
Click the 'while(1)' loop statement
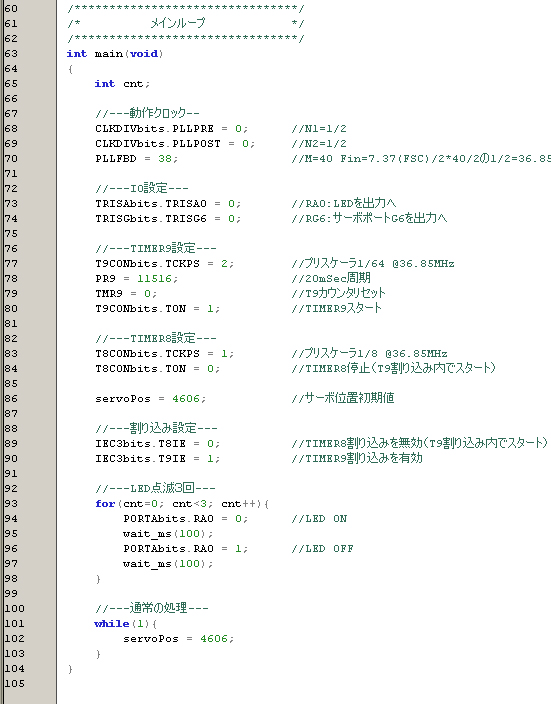(125, 624)
